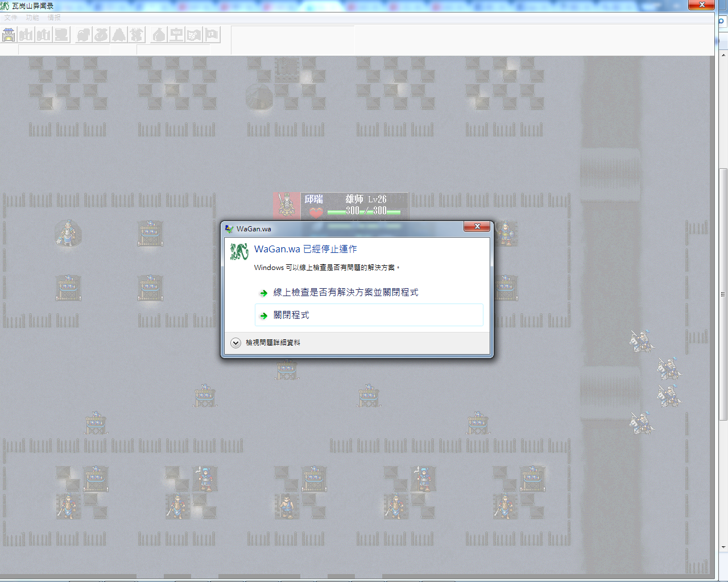This screenshot has height=582, width=728.
Task: Click the scroll-up arrow of the right scrollbar
Action: click(x=723, y=55)
